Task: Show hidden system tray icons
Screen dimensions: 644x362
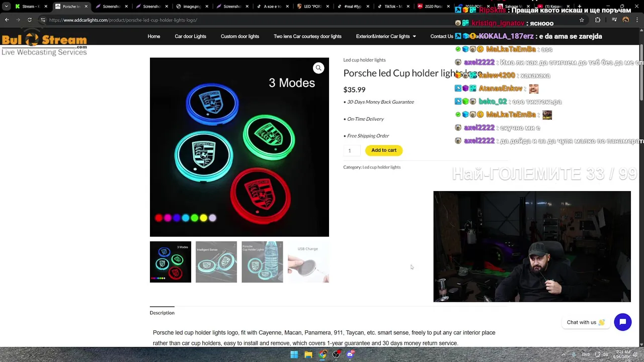Action: [x=563, y=354]
